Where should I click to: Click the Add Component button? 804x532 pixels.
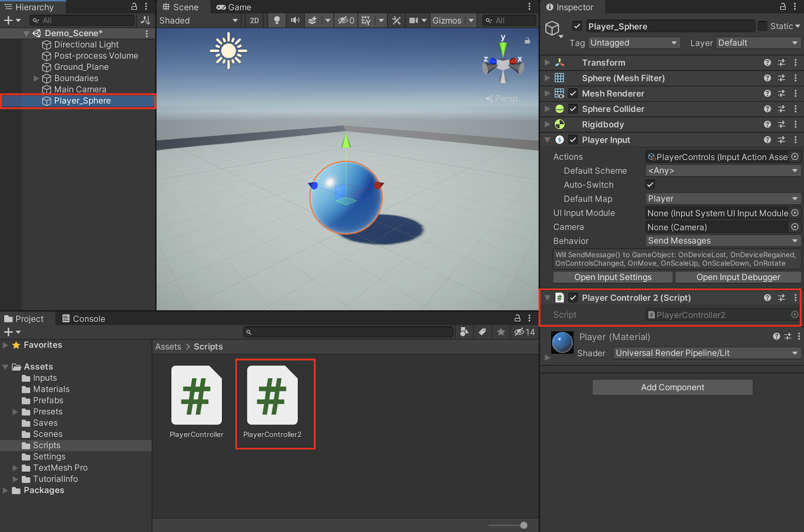tap(672, 387)
